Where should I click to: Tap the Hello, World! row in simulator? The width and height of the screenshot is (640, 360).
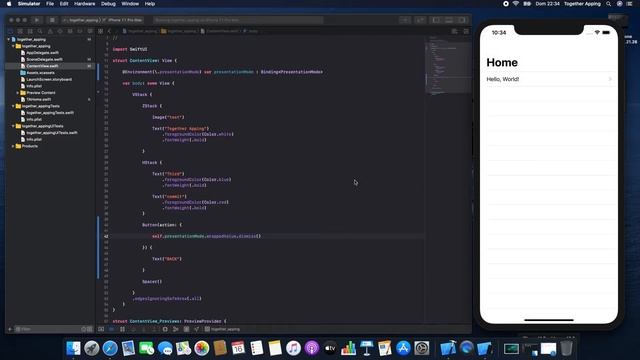(x=549, y=79)
